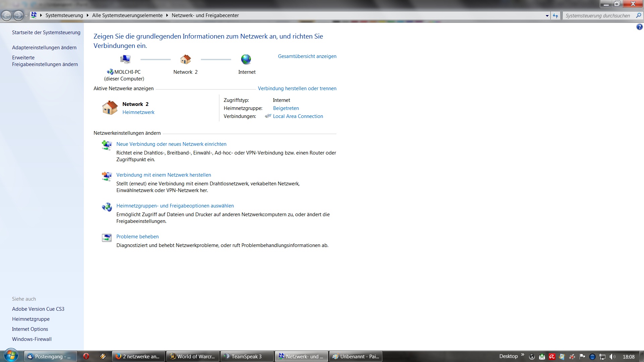Click the homegroup sharing options icon
Image resolution: width=644 pixels, height=362 pixels.
(107, 207)
